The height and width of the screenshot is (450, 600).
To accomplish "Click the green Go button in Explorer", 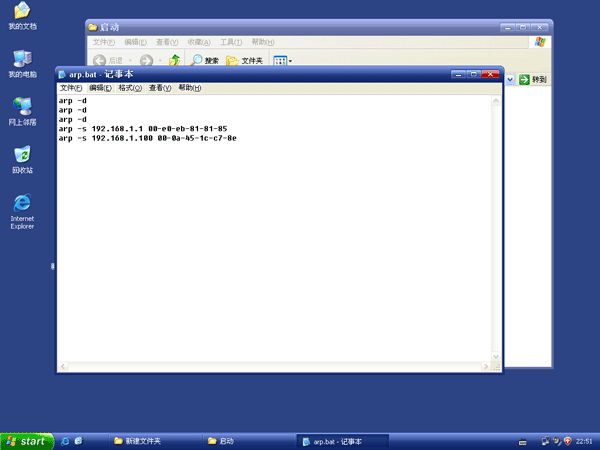I will tap(533, 80).
